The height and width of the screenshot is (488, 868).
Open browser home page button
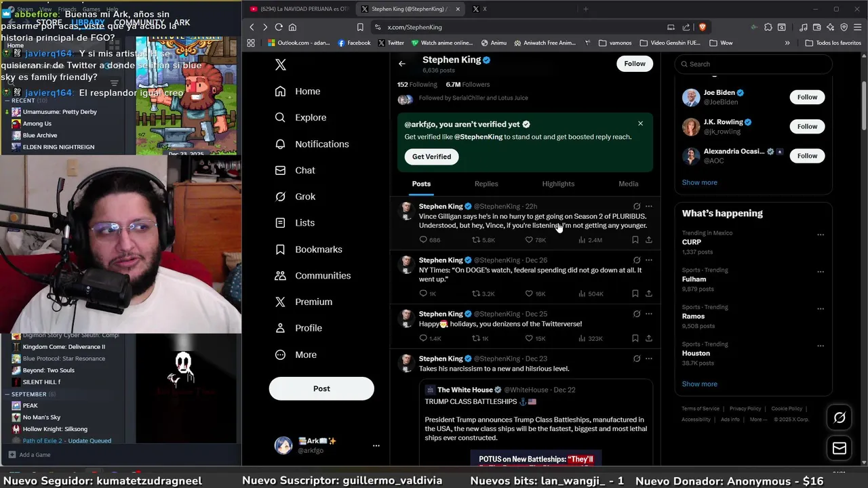point(292,27)
